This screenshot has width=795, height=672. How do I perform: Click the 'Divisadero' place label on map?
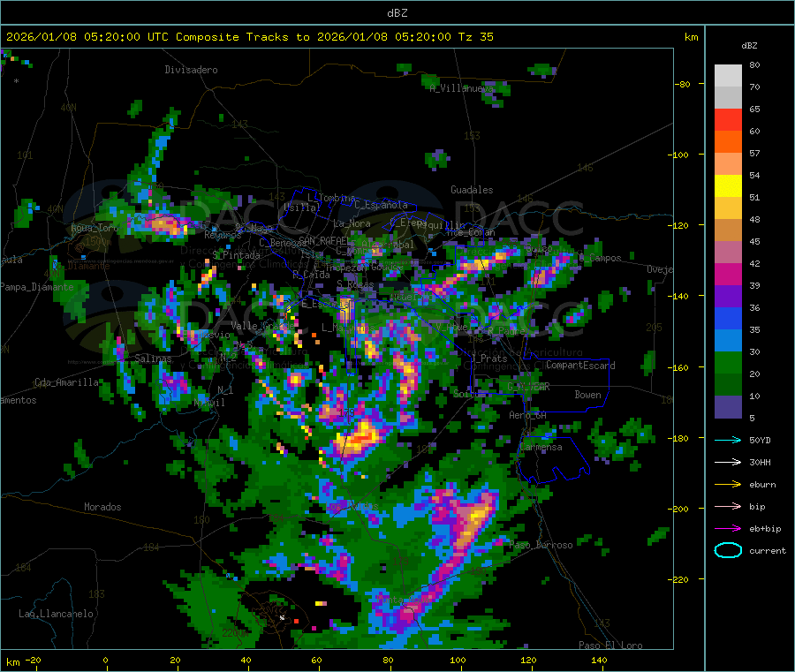point(191,70)
